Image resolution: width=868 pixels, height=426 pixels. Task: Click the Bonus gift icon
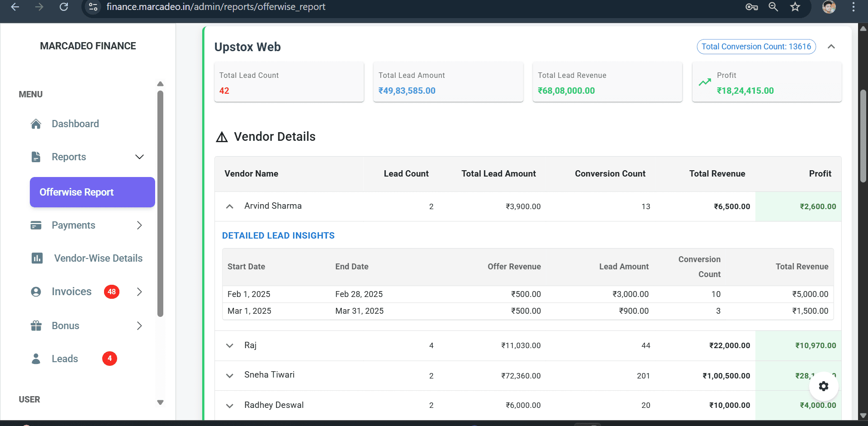pyautogui.click(x=36, y=325)
